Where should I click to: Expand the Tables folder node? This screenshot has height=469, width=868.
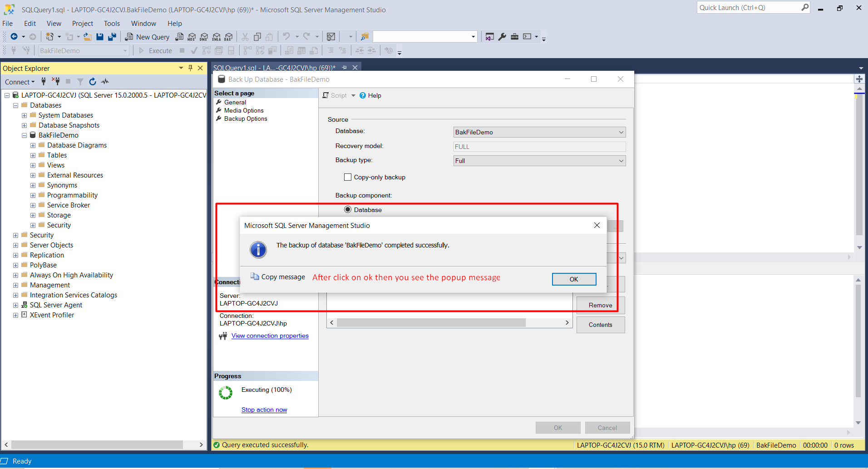[33, 155]
